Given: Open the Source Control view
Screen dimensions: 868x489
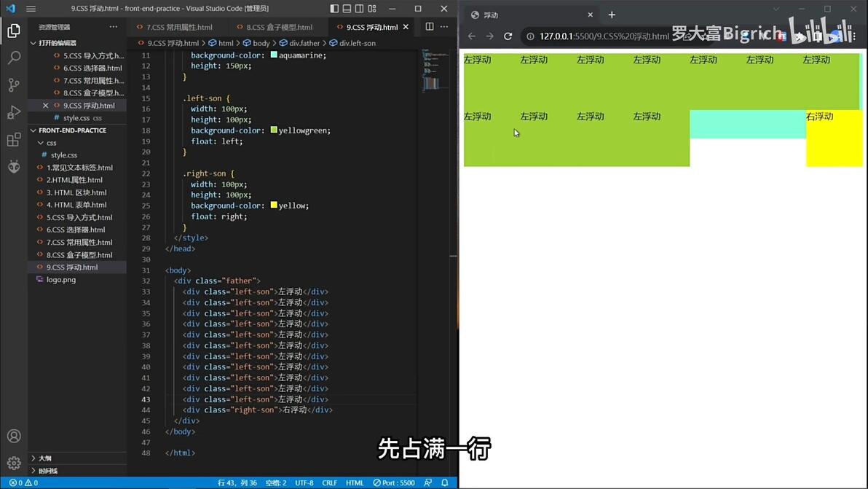Looking at the screenshot, I should coord(14,85).
